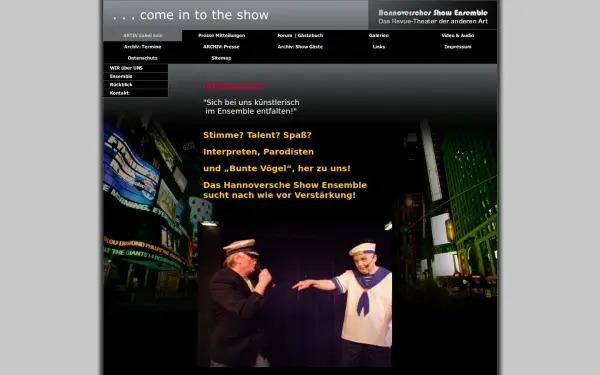Image resolution: width=600 pixels, height=375 pixels.
Task: Go to Forum | Gästebuch
Action: click(x=300, y=35)
